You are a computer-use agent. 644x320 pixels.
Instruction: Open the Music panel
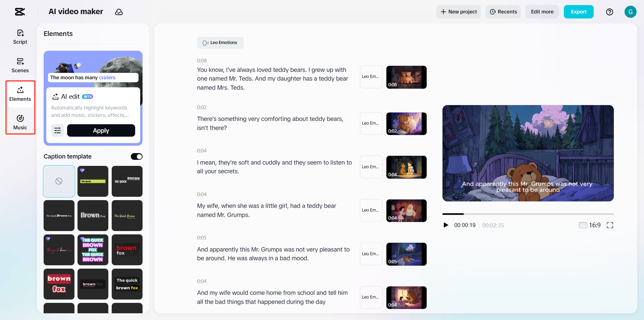click(20, 122)
